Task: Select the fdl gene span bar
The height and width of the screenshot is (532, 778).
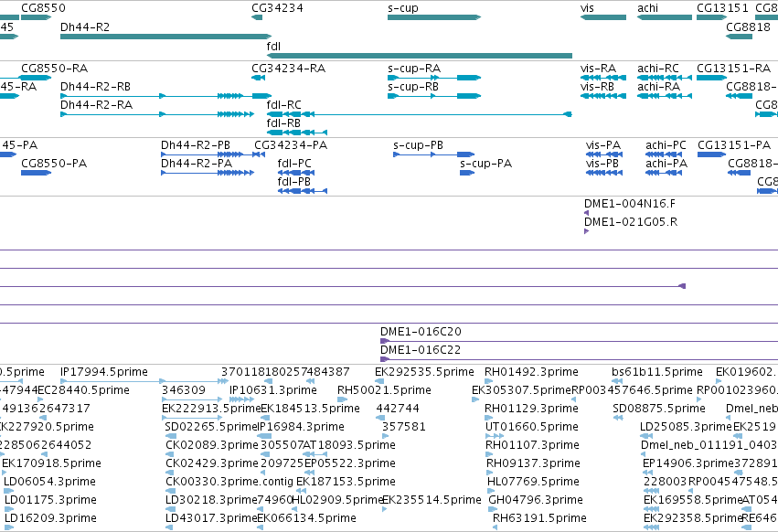Action: point(420,56)
